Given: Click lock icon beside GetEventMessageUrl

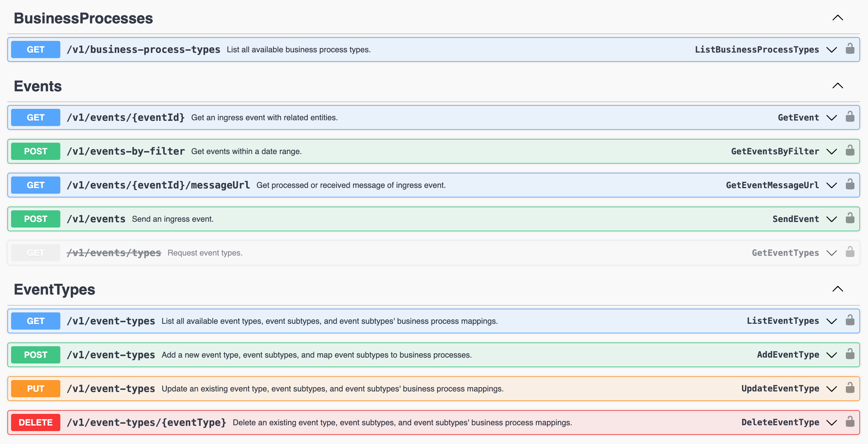Looking at the screenshot, I should click(x=850, y=185).
